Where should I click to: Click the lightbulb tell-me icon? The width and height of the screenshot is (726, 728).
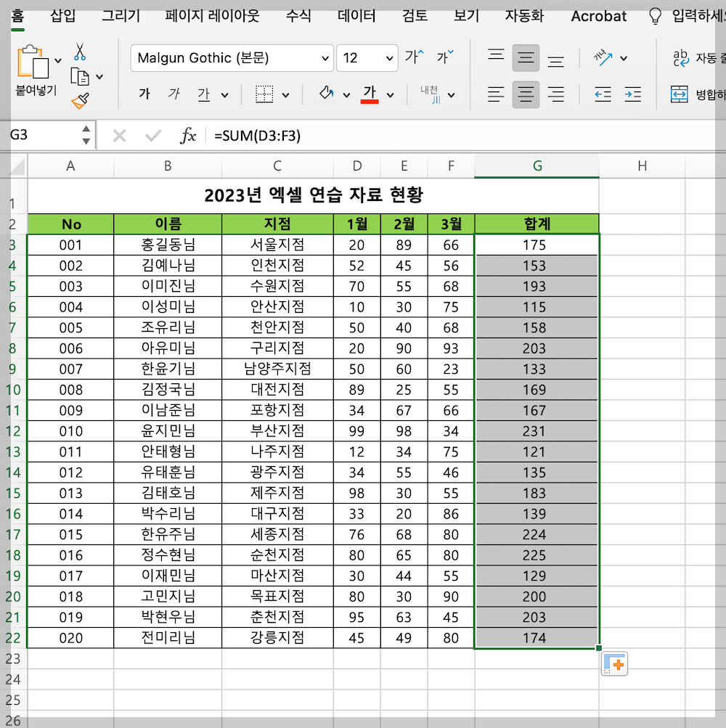point(655,16)
